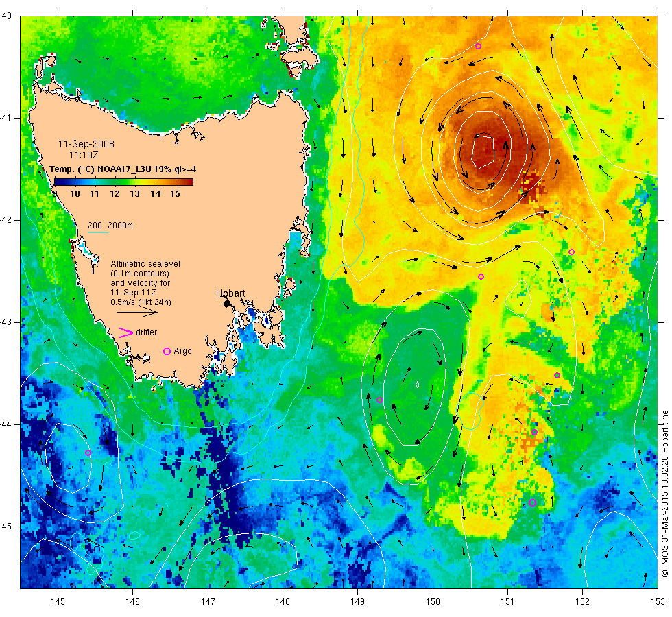Click longitude axis label 151

[x=507, y=602]
